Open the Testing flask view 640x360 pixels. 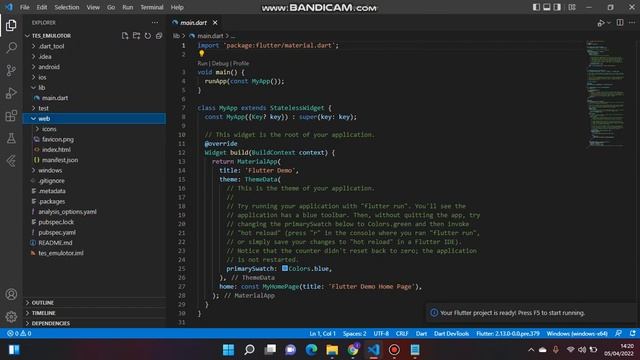pos(11,138)
